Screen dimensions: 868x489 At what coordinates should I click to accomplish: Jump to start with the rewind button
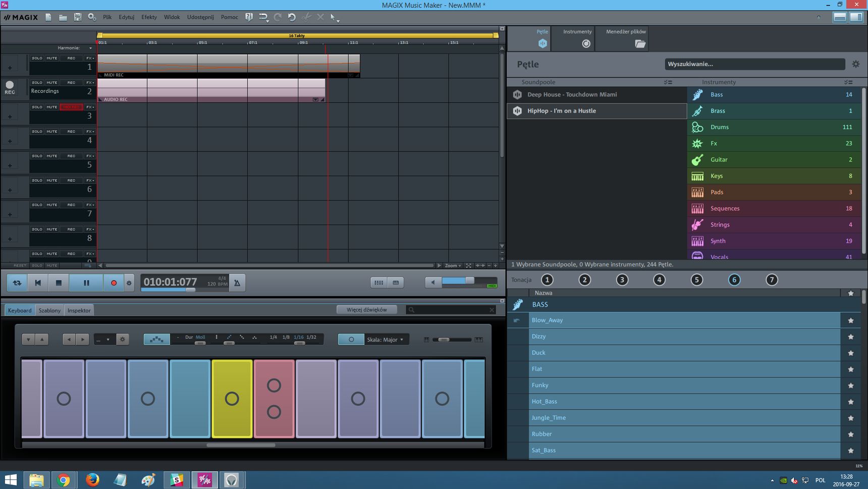(38, 283)
